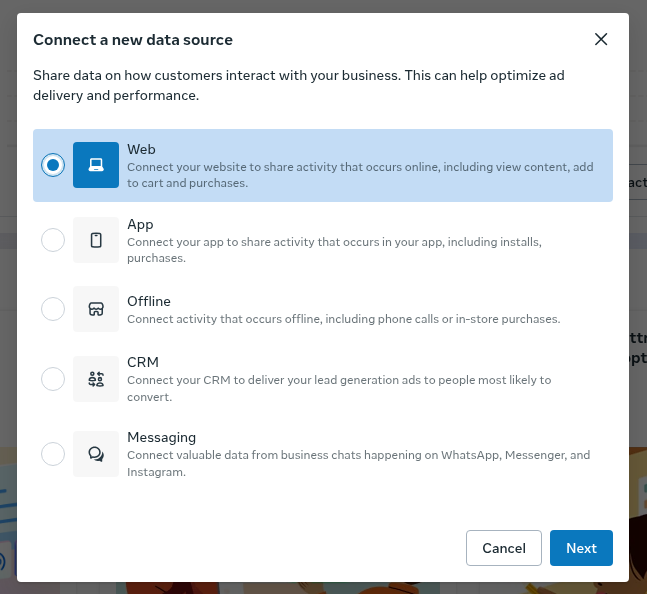Proceed with the Next button
Image resolution: width=647 pixels, height=594 pixels.
(x=581, y=548)
